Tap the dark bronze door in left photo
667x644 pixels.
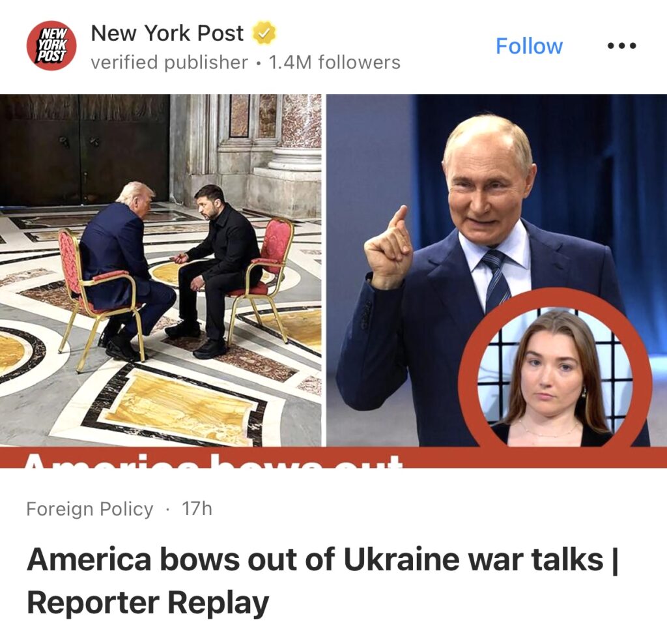click(84, 149)
